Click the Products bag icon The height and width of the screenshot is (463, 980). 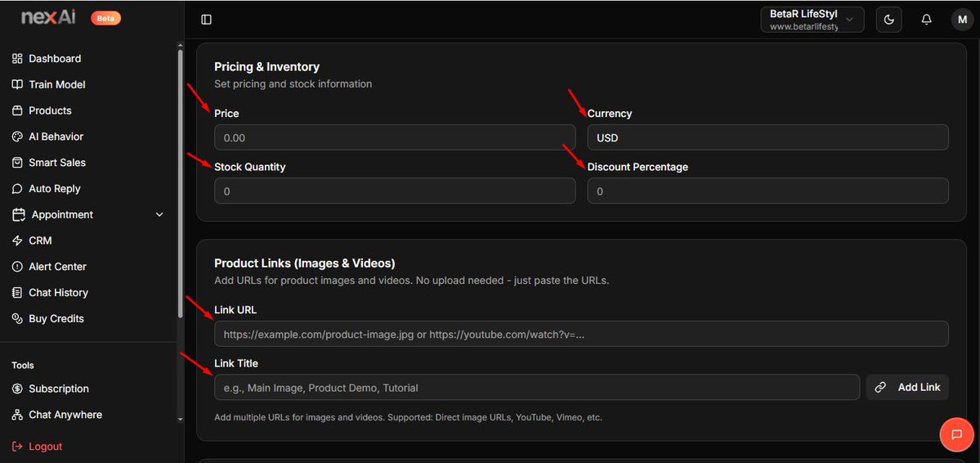click(x=17, y=110)
